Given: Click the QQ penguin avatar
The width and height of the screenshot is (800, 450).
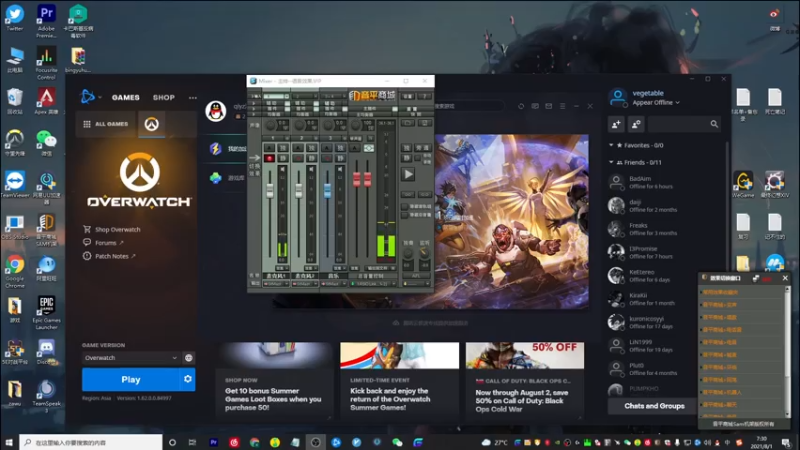Looking at the screenshot, I should point(216,111).
